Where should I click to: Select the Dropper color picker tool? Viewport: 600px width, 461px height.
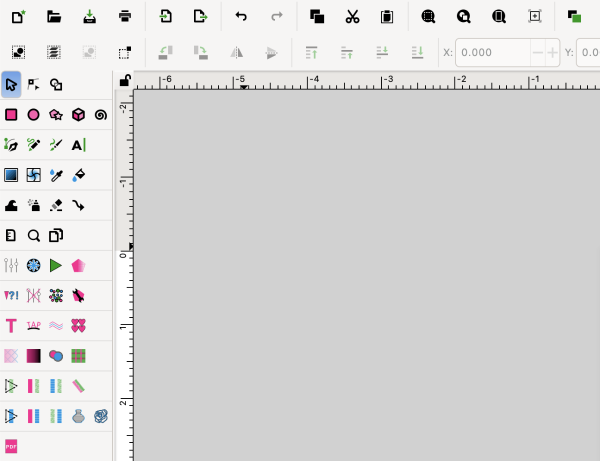(56, 175)
